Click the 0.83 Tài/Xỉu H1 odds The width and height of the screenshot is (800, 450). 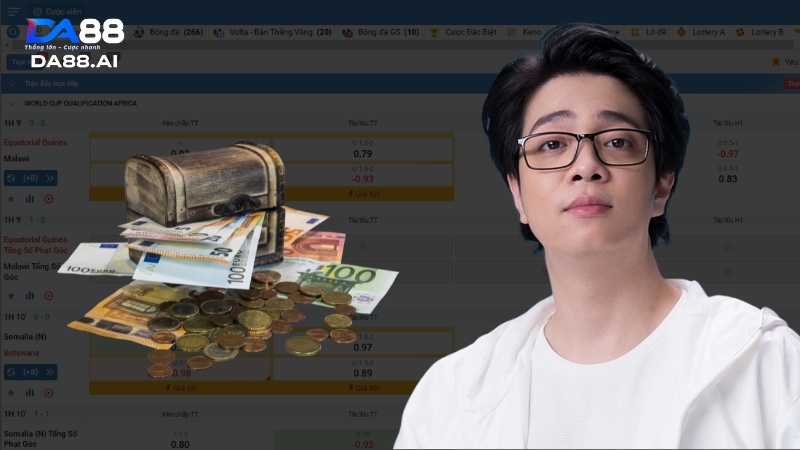[x=727, y=178]
